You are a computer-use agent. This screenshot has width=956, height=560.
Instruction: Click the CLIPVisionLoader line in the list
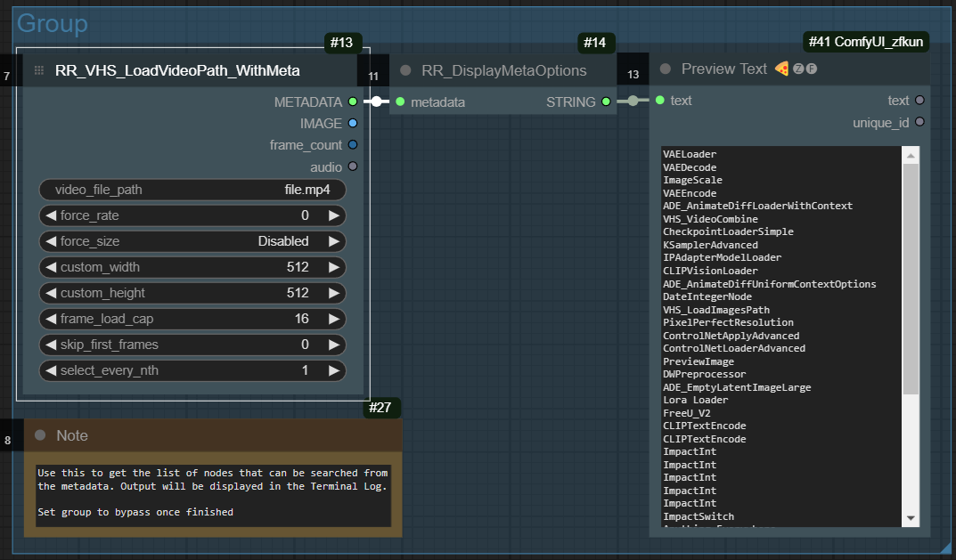pyautogui.click(x=710, y=272)
